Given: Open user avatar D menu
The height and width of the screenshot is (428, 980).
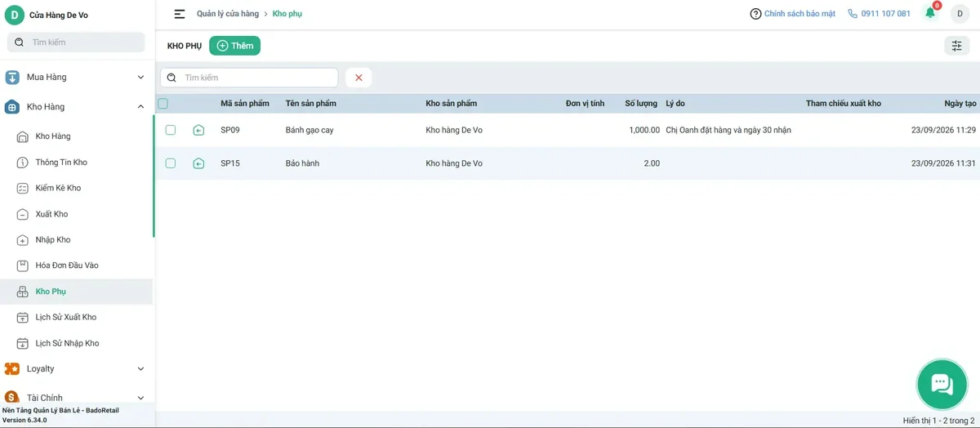Looking at the screenshot, I should point(960,14).
